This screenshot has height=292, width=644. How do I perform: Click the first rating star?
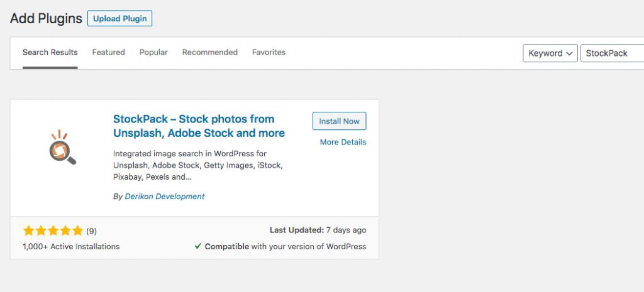tap(29, 230)
